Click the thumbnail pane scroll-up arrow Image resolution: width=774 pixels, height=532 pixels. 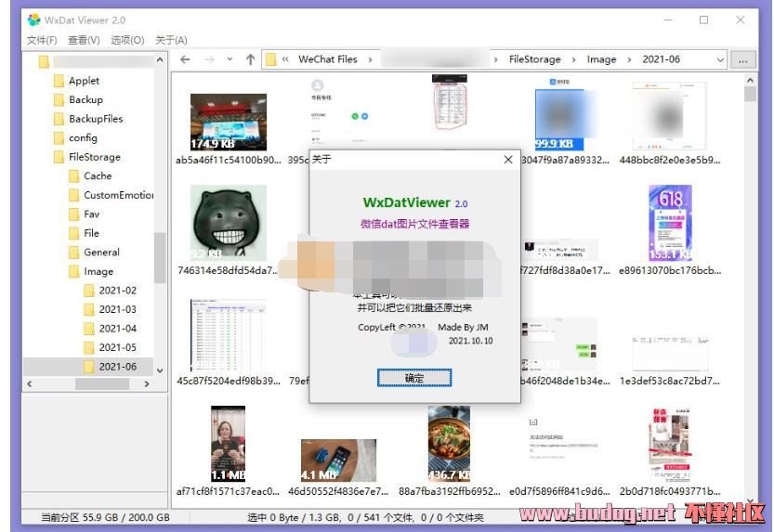pos(751,80)
